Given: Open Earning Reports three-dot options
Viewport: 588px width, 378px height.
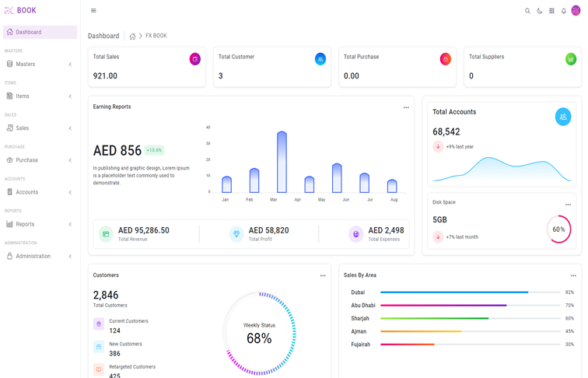Looking at the screenshot, I should point(406,107).
